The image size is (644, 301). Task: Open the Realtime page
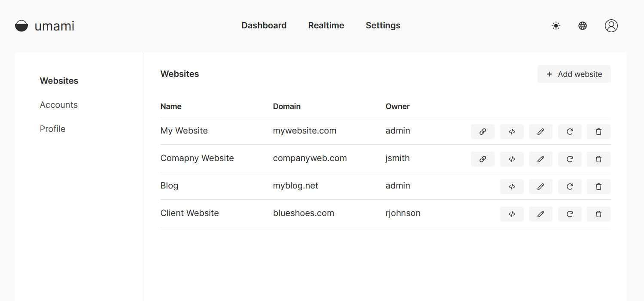click(x=326, y=25)
